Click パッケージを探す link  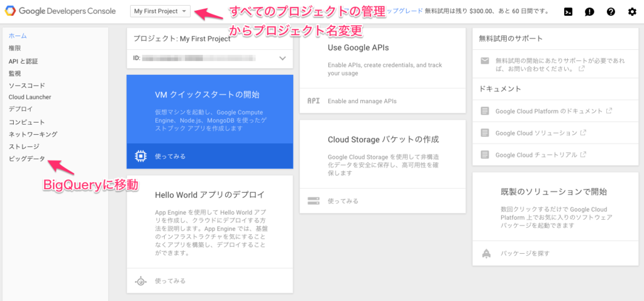[525, 253]
